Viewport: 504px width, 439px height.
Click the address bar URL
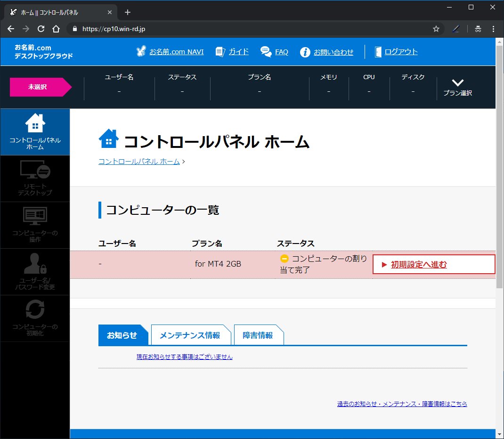114,29
